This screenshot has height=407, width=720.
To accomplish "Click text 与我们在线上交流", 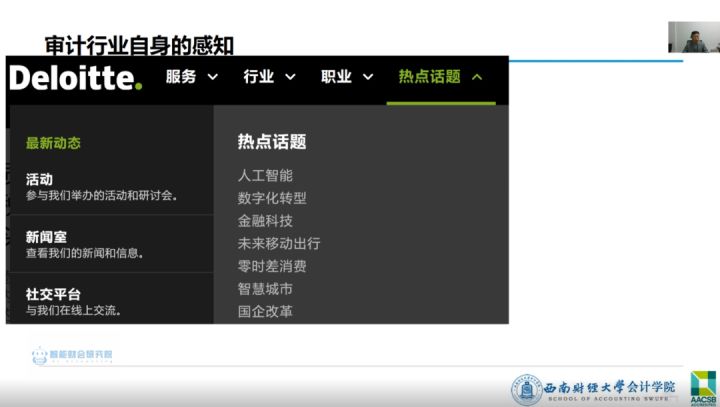I will coord(73,311).
